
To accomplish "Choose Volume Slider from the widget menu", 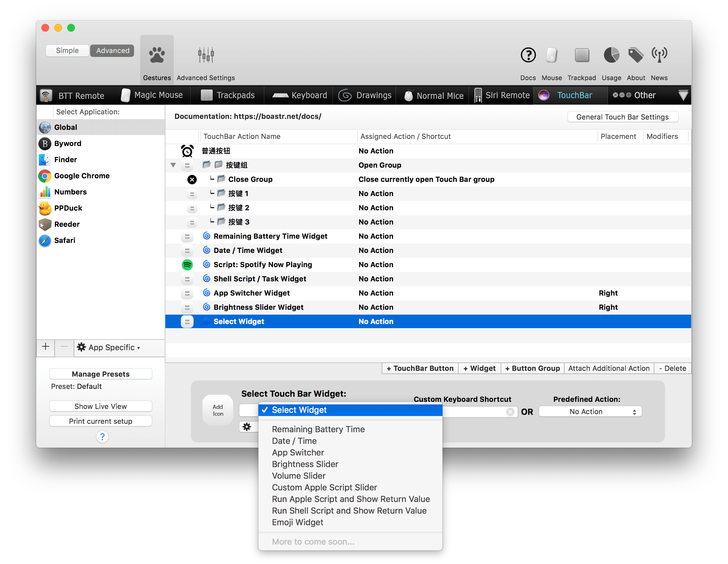I will (x=299, y=476).
